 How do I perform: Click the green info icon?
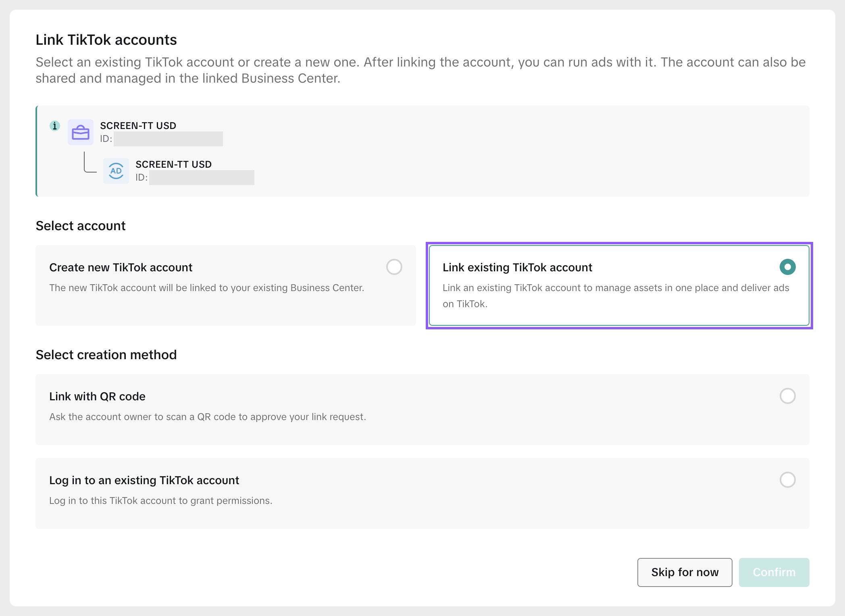pyautogui.click(x=55, y=126)
